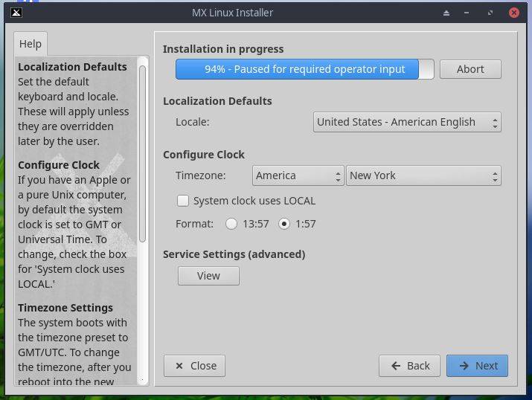Click the arrow icon on Next button

click(x=464, y=366)
